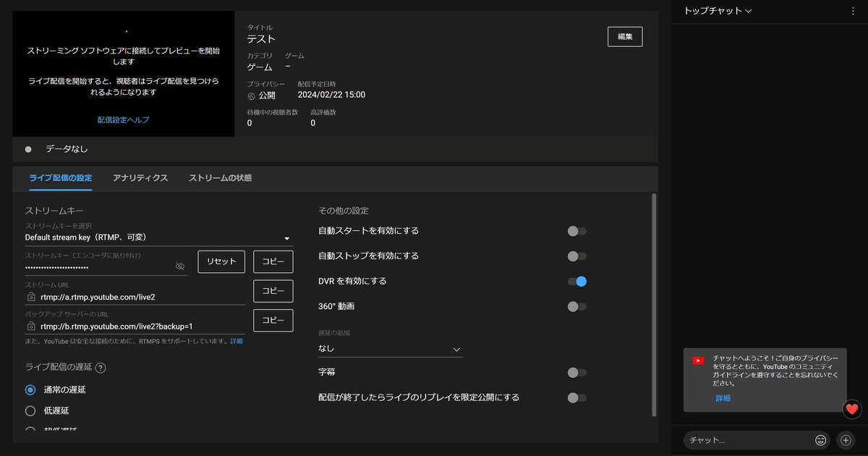Click the scheduled date 2024/02/22 15:00
This screenshot has width=868, height=456.
click(331, 95)
